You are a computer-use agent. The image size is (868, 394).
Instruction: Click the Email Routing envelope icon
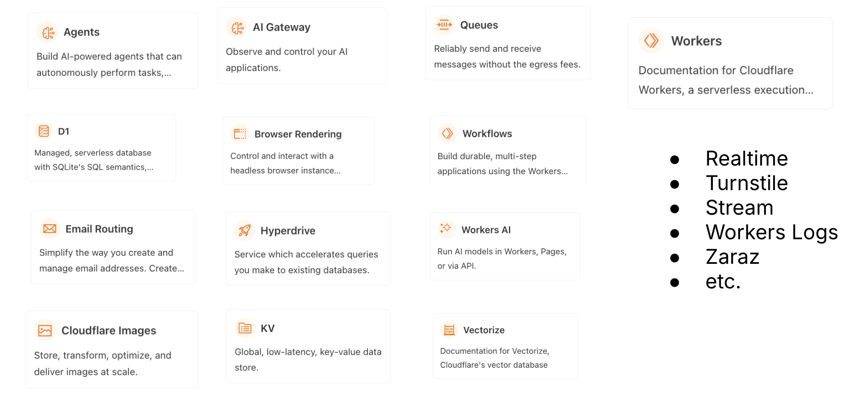pos(50,228)
